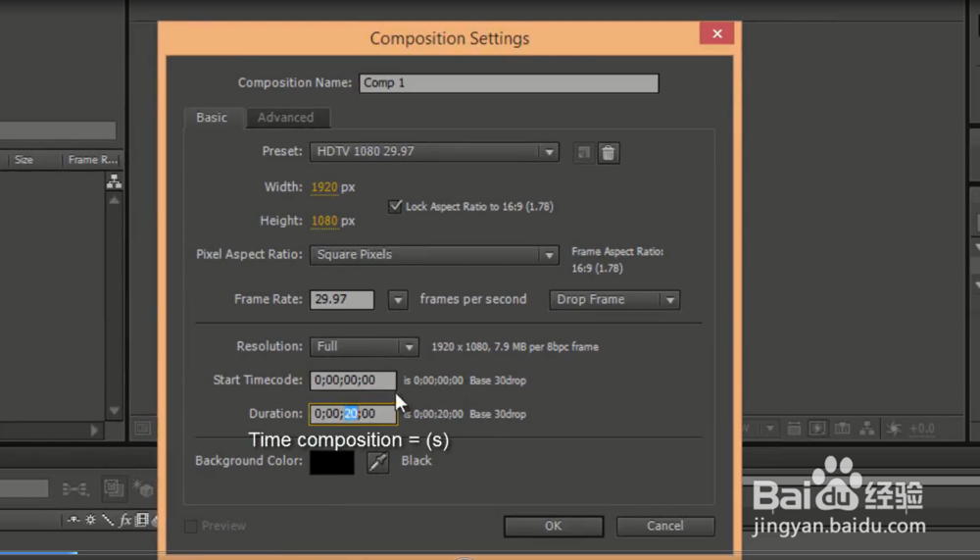Open Fast Previews lightning icon in viewer
This screenshot has width=980, height=560.
point(817,429)
